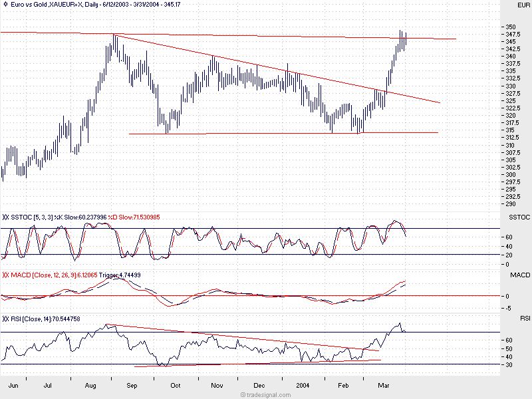Click the MACD indicator icon in its header
Image resolution: width=532 pixels, height=399 pixels.
5,275
